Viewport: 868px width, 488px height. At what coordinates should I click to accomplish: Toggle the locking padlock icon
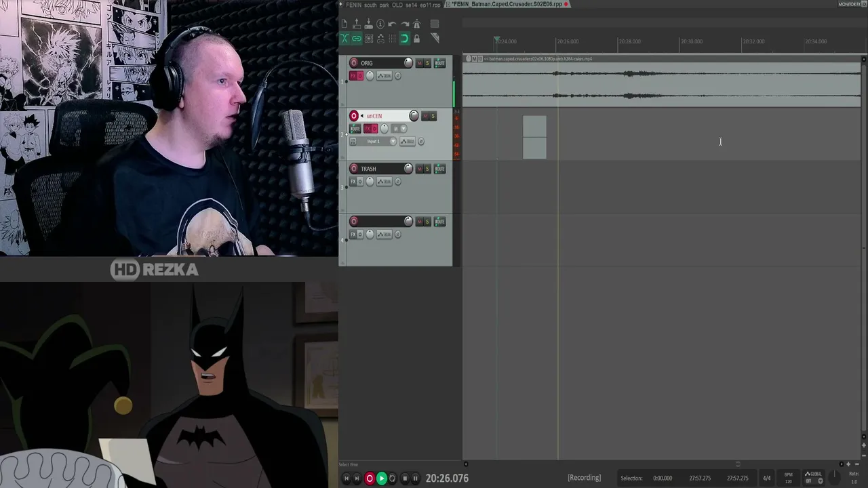click(x=417, y=39)
